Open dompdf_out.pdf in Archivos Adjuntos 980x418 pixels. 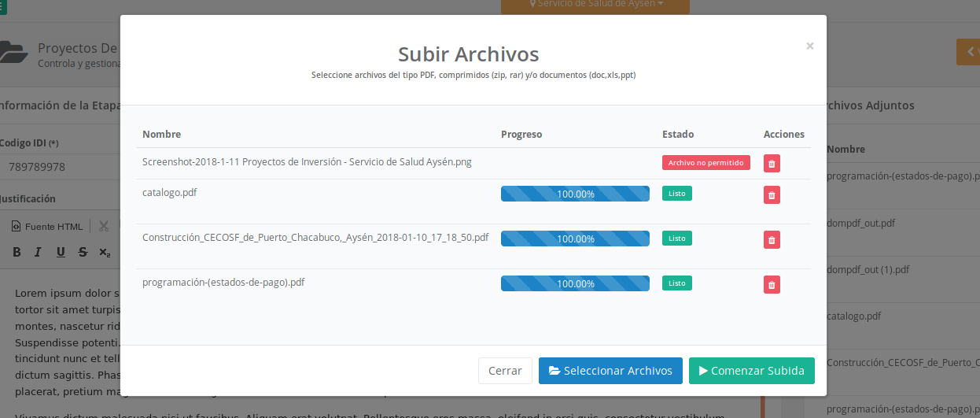point(861,224)
